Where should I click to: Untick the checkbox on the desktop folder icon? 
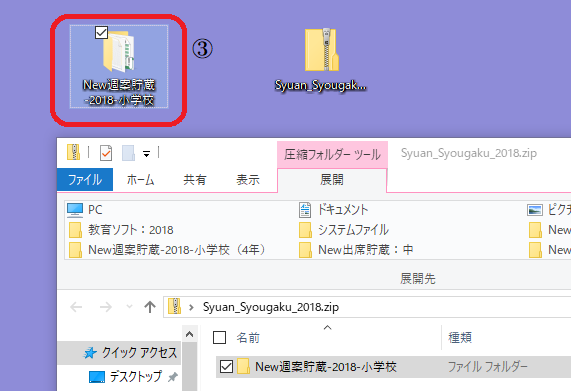(x=101, y=32)
